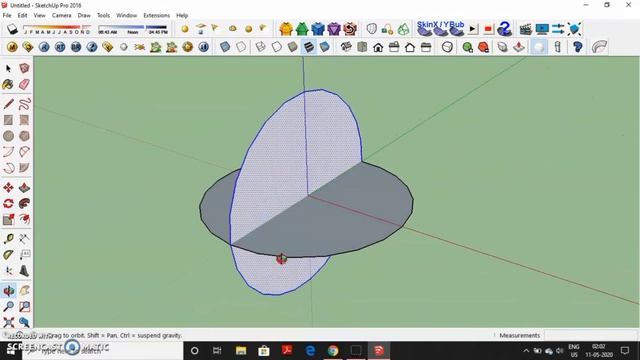Open the blue question mark help icon

point(504,29)
